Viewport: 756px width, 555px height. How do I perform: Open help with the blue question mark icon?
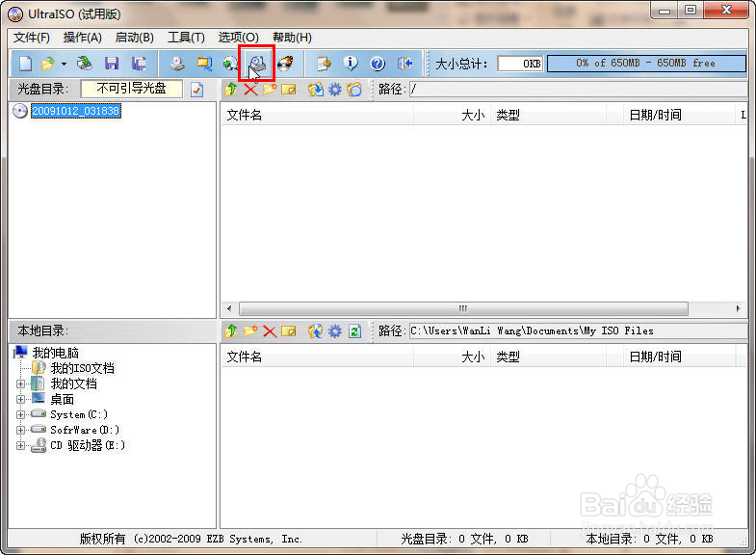click(x=378, y=64)
